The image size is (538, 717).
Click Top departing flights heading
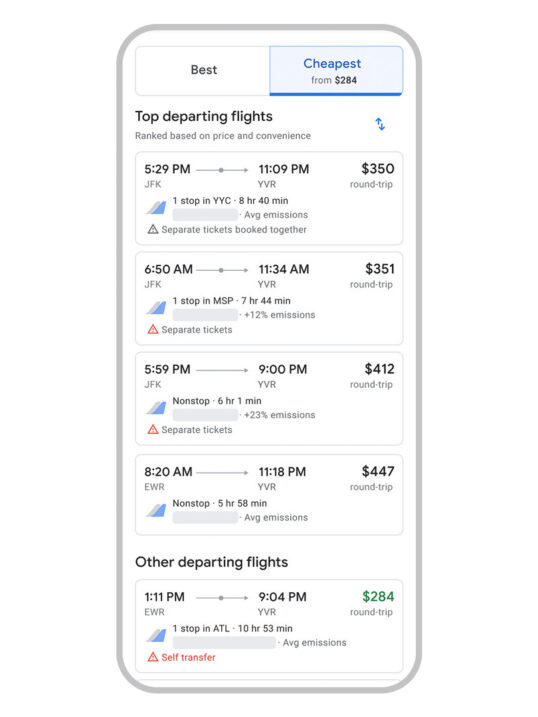pyautogui.click(x=204, y=117)
